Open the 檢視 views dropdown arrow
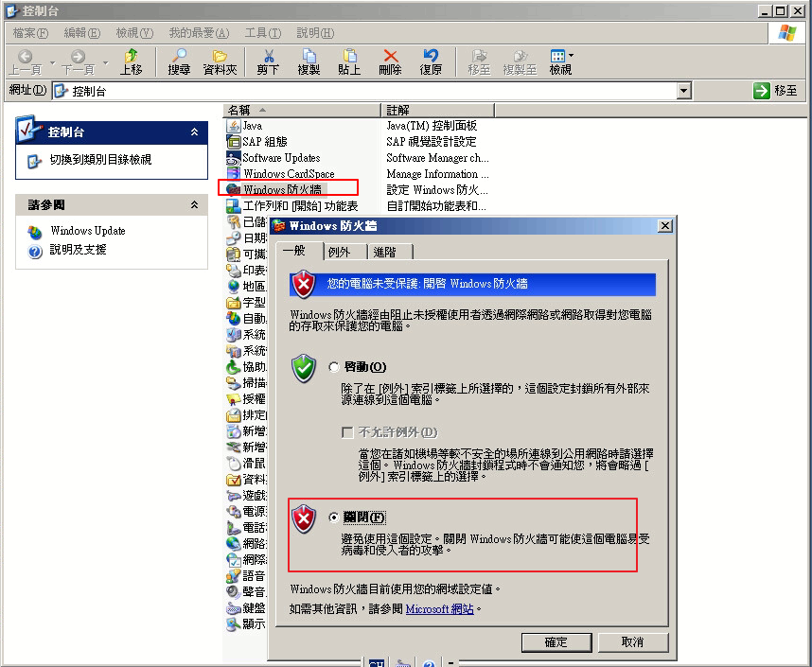The width and height of the screenshot is (812, 667). 572,55
